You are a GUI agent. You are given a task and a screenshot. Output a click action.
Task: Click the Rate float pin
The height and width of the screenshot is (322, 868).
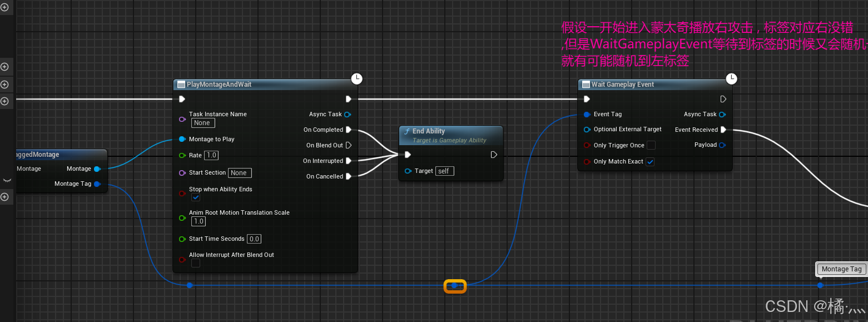click(x=182, y=155)
